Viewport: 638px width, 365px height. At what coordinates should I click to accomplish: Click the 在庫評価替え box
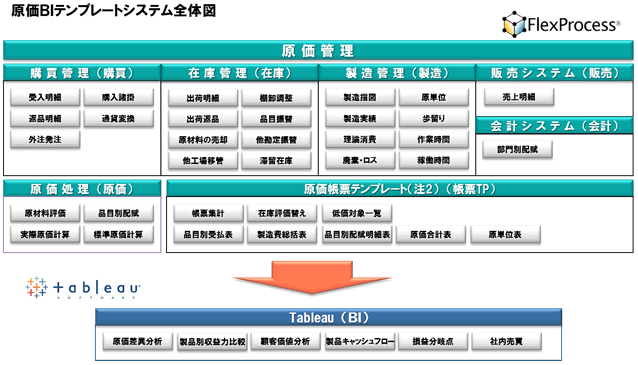(x=282, y=213)
